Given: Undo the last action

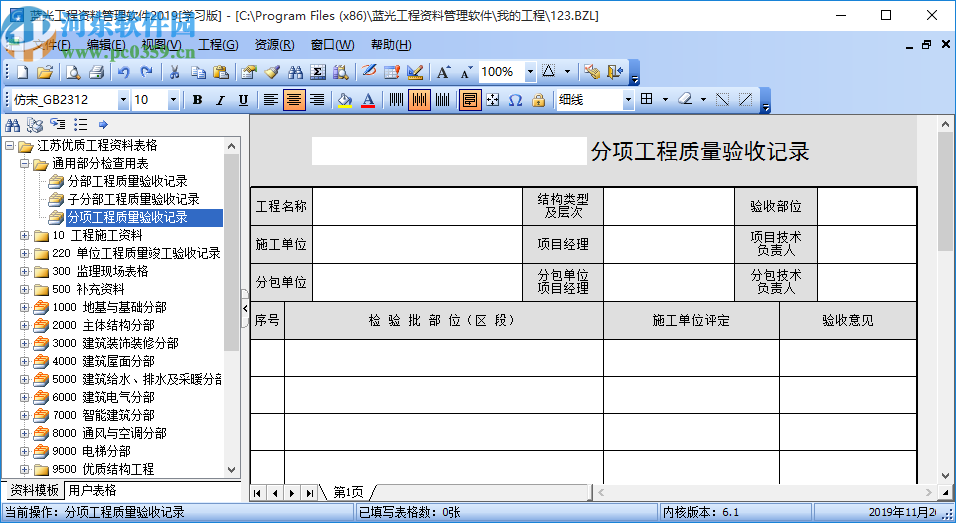Looking at the screenshot, I should pyautogui.click(x=124, y=72).
